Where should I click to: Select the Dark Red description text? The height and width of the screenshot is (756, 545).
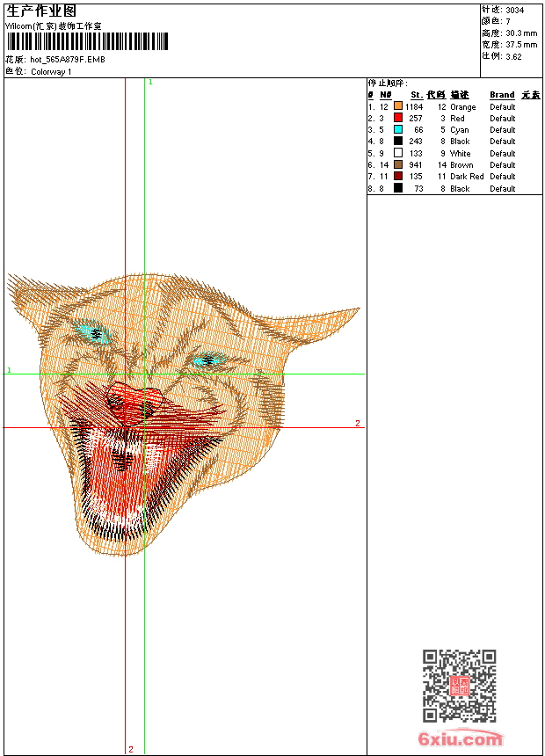(466, 177)
